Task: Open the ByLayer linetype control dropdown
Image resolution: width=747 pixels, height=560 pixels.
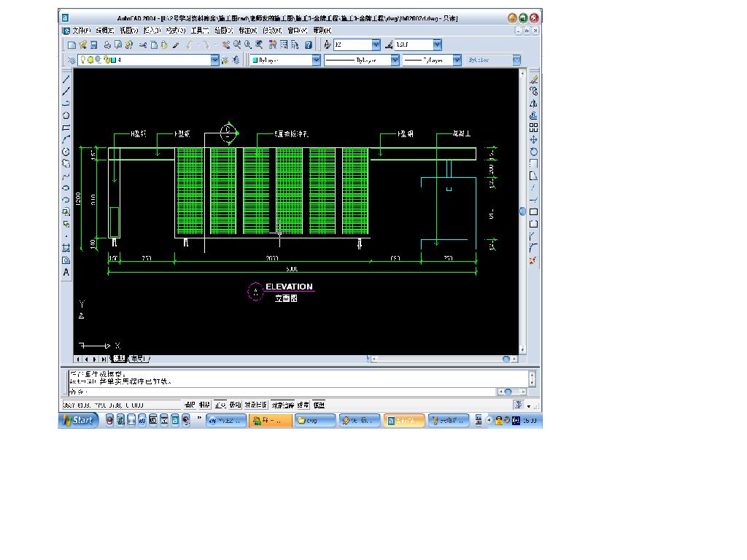Action: 395,60
